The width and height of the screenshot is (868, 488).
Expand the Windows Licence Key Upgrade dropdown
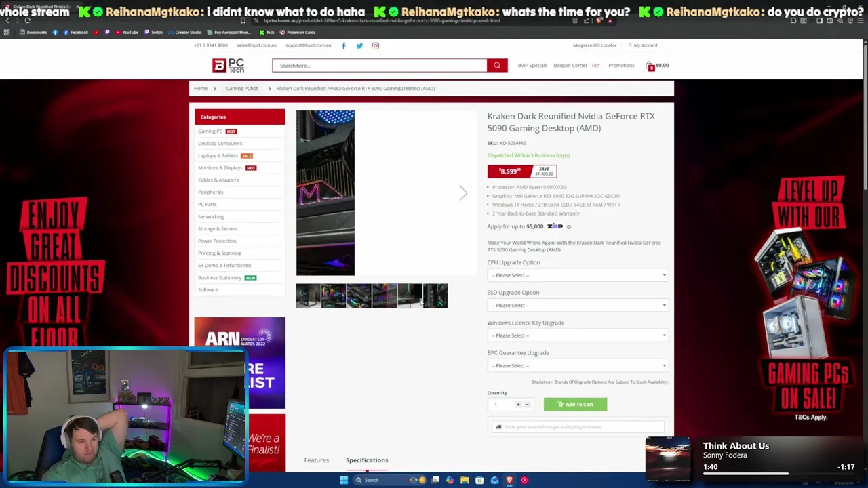pos(577,335)
